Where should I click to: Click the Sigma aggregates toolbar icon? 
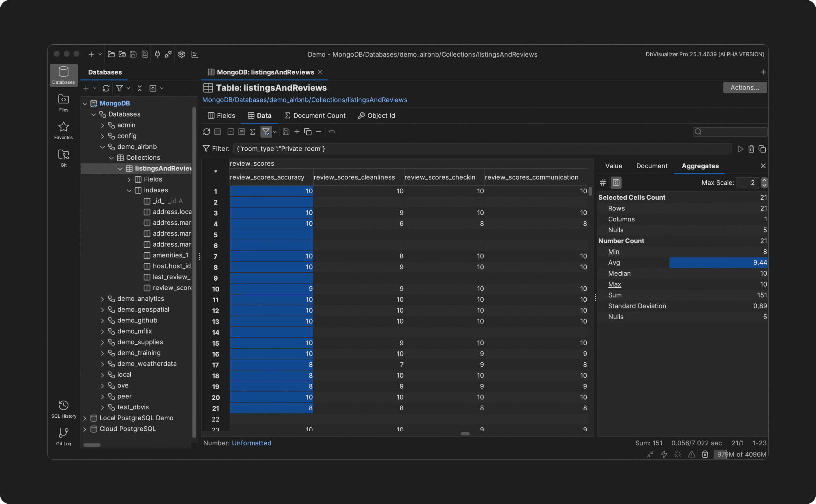(252, 132)
